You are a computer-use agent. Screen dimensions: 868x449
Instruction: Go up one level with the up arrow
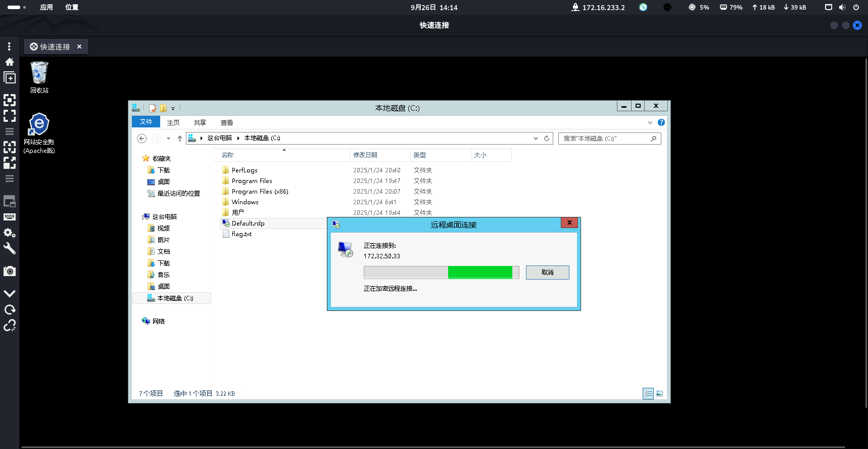179,139
